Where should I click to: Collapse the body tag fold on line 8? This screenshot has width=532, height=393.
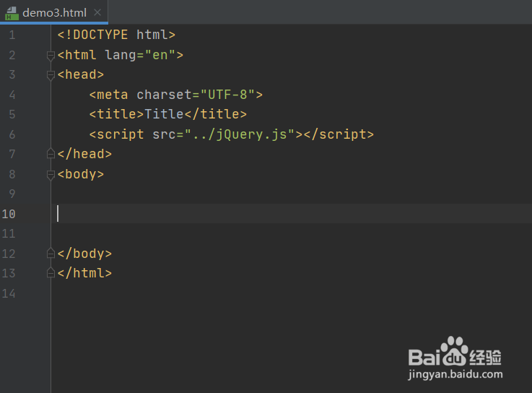pos(51,175)
